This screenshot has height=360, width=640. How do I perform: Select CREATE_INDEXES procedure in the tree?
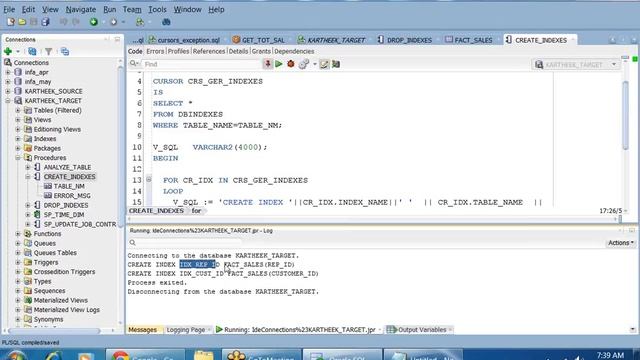click(x=69, y=177)
